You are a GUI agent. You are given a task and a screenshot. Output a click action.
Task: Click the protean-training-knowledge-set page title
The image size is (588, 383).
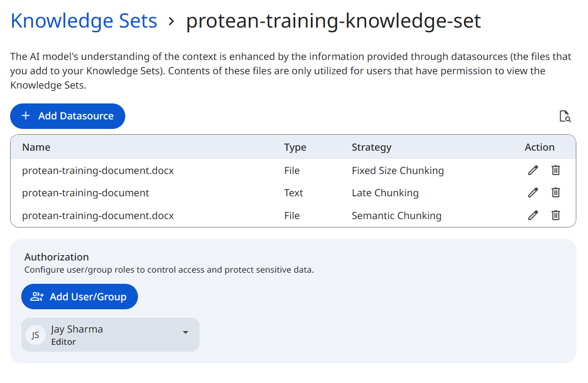(333, 21)
